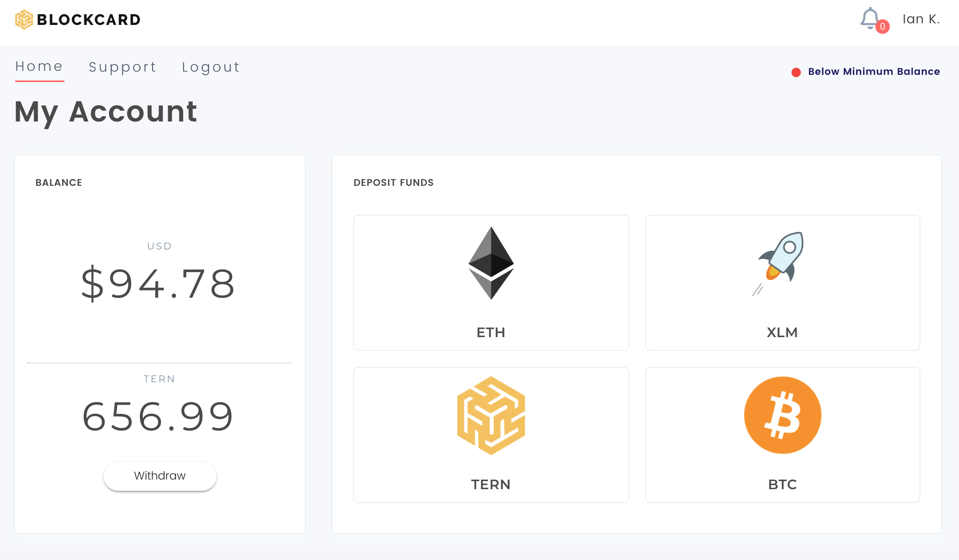Open the Support tab
The height and width of the screenshot is (560, 959).
click(x=122, y=67)
